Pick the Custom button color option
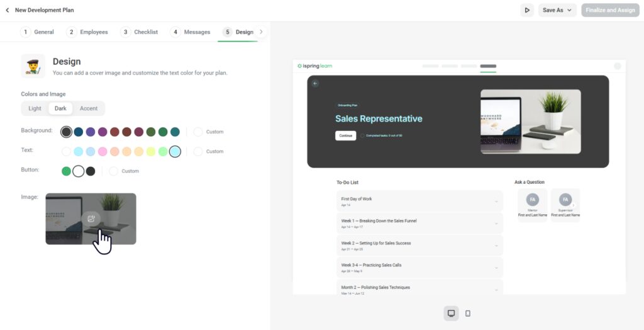 (124, 171)
